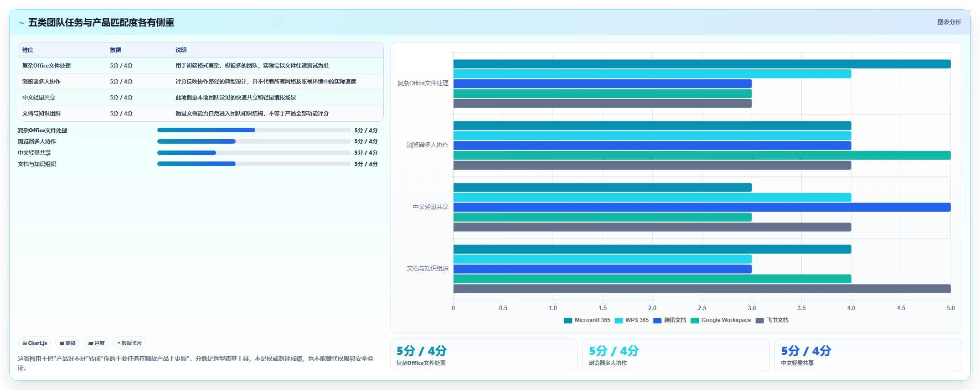Click the 进度 tag chip
The width and height of the screenshot is (980, 390).
[x=96, y=343]
